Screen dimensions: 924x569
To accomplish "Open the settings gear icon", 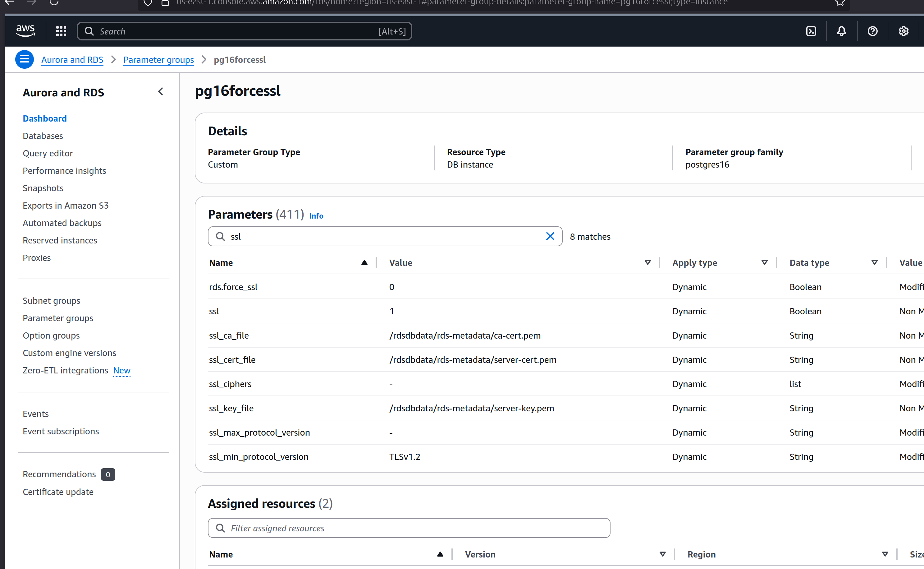I will (903, 31).
